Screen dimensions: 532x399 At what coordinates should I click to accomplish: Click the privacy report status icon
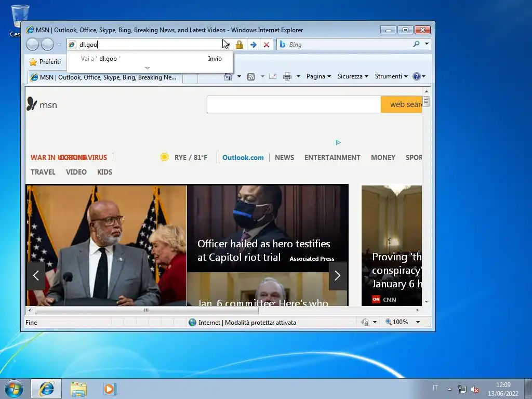click(x=365, y=322)
